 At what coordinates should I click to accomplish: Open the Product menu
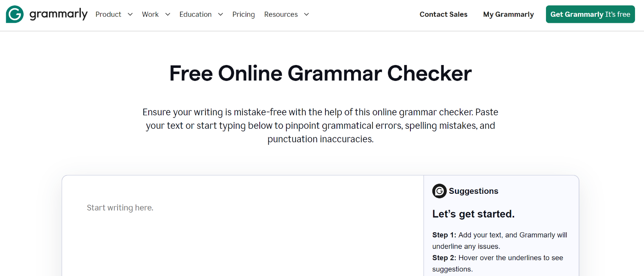108,14
